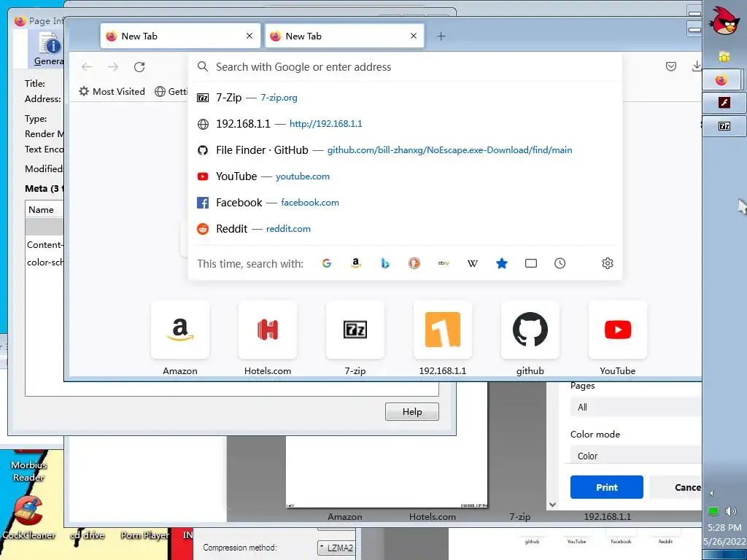Select the YouTube suggestion in dropdown
The image size is (747, 560).
pos(405,176)
